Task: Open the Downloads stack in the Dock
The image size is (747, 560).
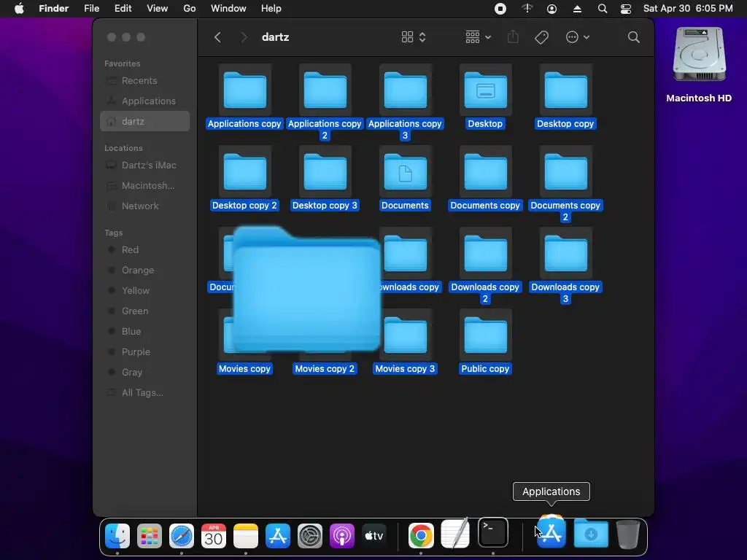Action: 591,533
